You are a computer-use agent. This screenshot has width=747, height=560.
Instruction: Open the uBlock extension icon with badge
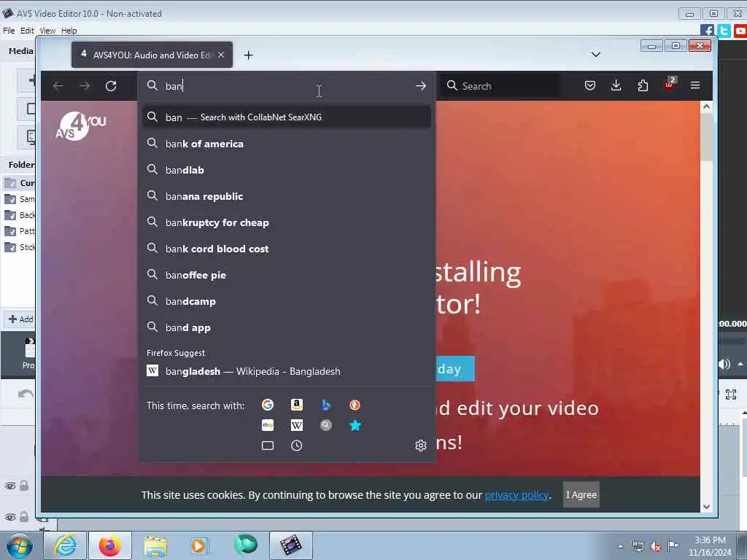coord(670,85)
